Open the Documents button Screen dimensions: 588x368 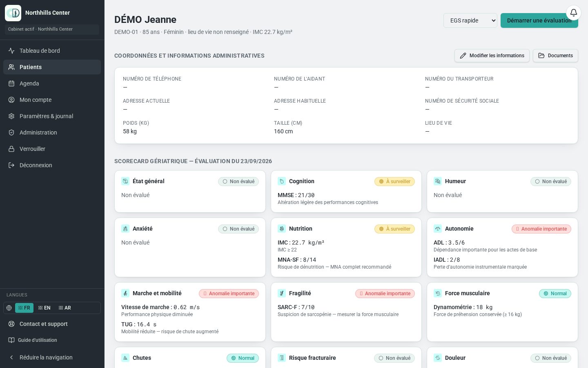point(555,56)
